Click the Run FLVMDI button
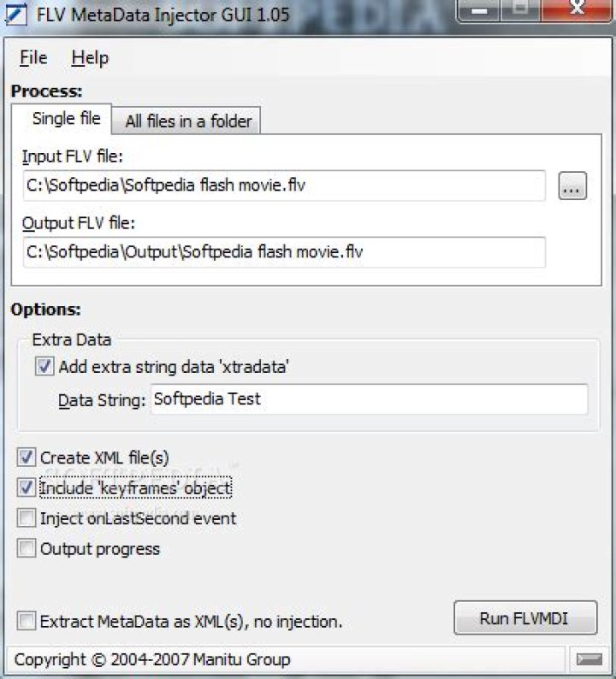This screenshot has height=679, width=616. point(525,618)
